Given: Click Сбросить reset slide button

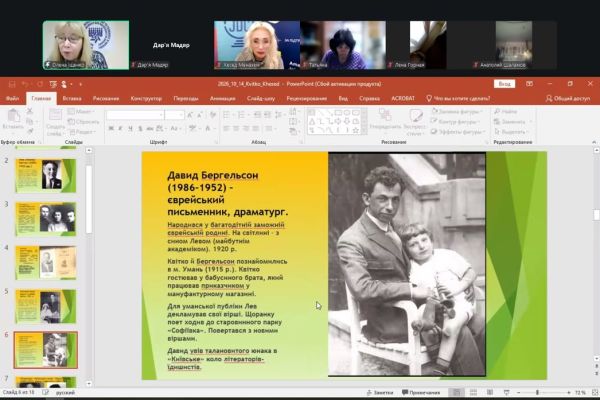Looking at the screenshot, I should [83, 122].
